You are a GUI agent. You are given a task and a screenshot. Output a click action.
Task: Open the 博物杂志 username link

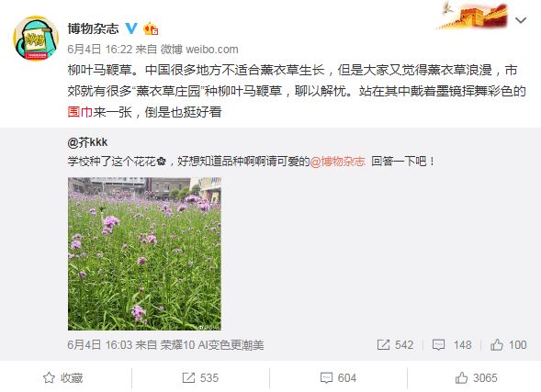(93, 28)
